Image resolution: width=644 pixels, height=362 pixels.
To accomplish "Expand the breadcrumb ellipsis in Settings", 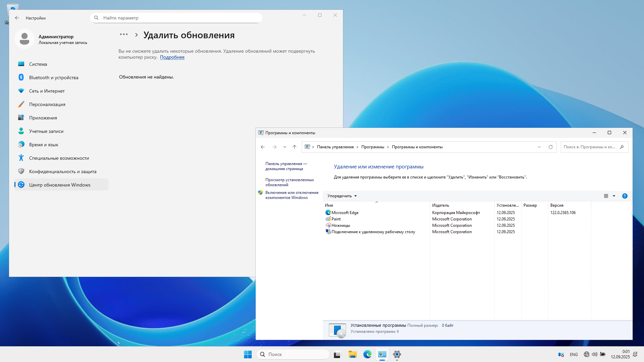I will [x=124, y=35].
